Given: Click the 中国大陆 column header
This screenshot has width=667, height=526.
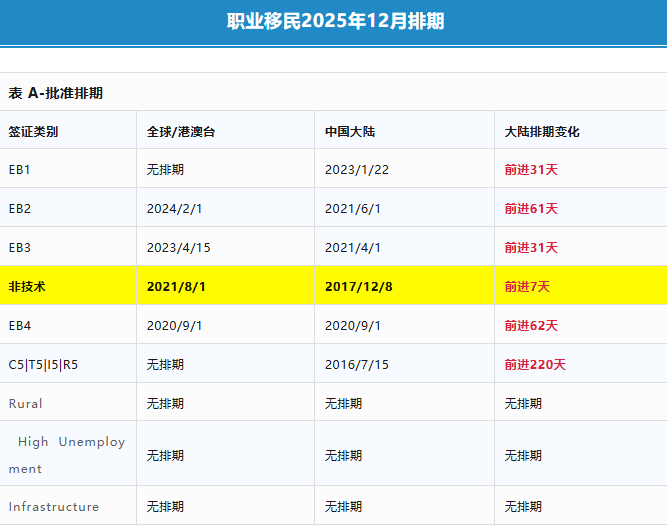Looking at the screenshot, I should [x=350, y=132].
